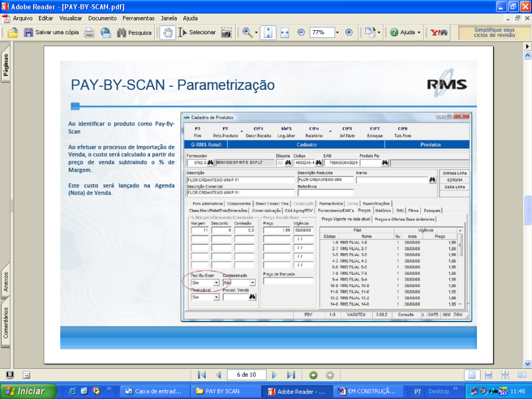Open the Arquivo menu

click(22, 18)
